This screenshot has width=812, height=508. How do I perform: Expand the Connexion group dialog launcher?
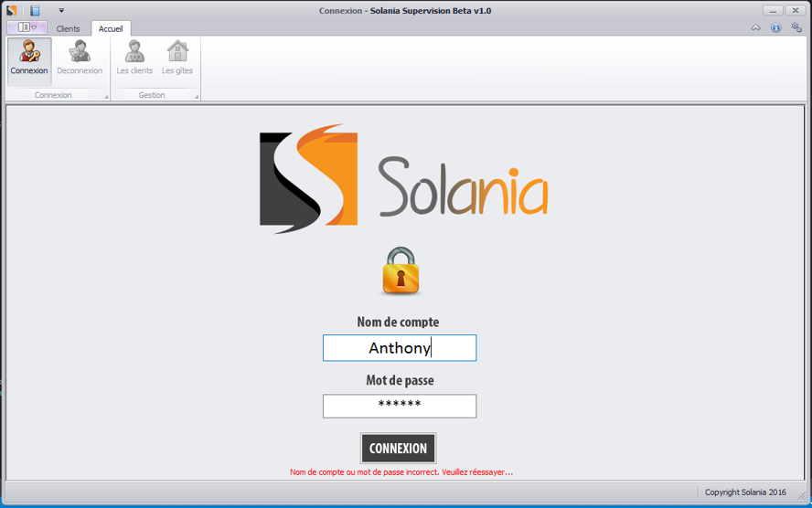(x=106, y=96)
